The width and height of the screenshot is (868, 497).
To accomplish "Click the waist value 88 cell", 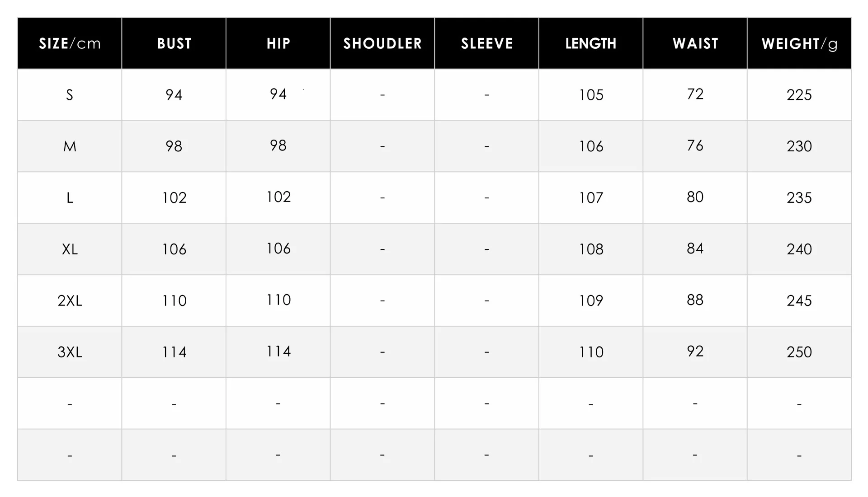I will [695, 300].
